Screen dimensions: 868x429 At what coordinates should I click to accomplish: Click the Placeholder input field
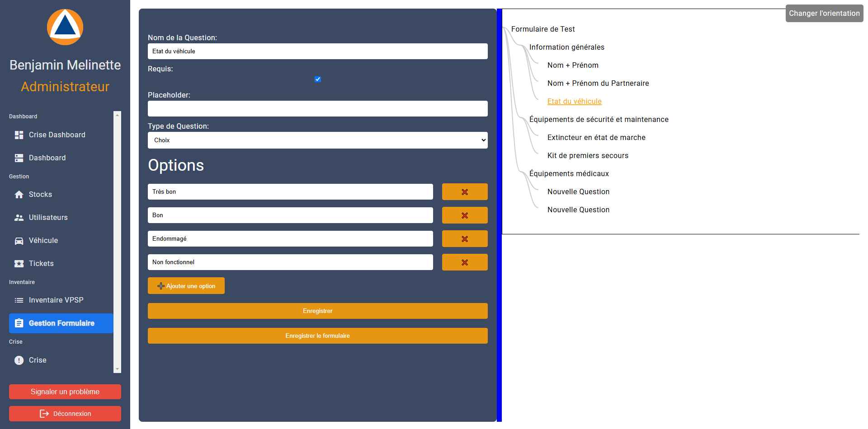tap(317, 109)
